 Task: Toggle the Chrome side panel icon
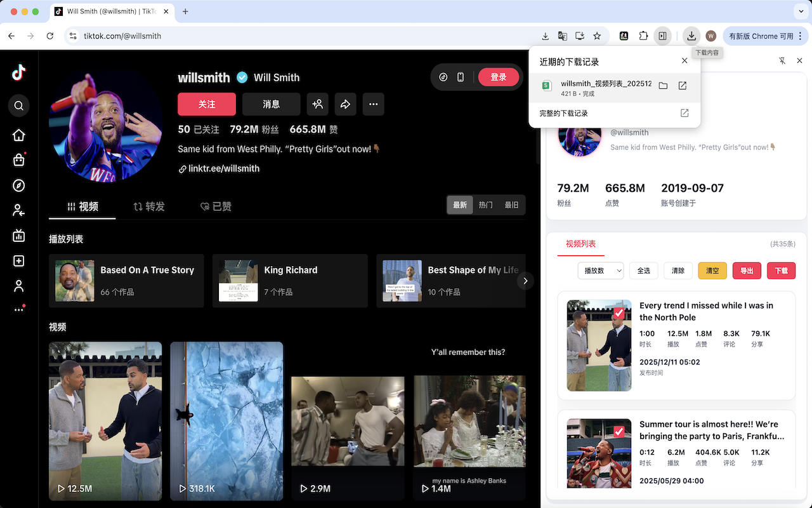click(x=662, y=36)
